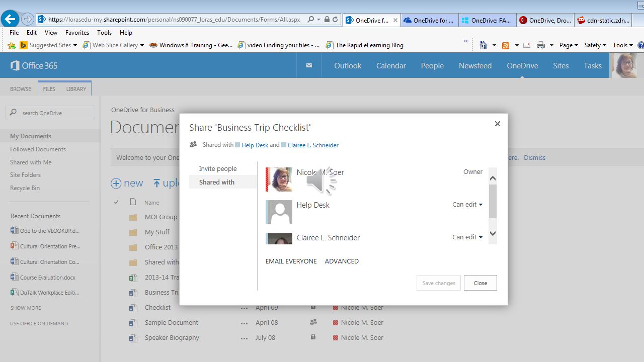Click the Add to Favorites star icon
The width and height of the screenshot is (644, 362).
tap(12, 45)
